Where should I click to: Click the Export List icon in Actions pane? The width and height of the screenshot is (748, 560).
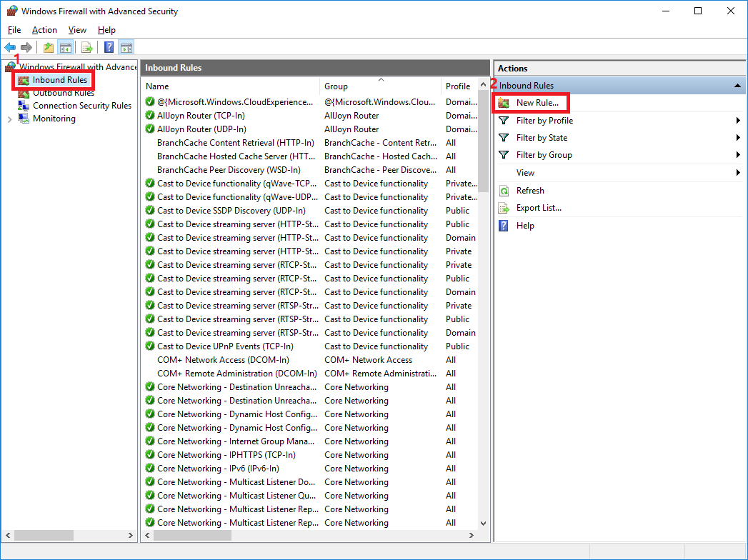pyautogui.click(x=504, y=208)
